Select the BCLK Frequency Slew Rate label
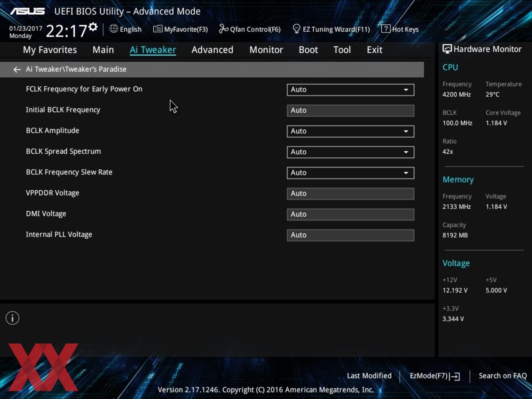 tap(69, 172)
